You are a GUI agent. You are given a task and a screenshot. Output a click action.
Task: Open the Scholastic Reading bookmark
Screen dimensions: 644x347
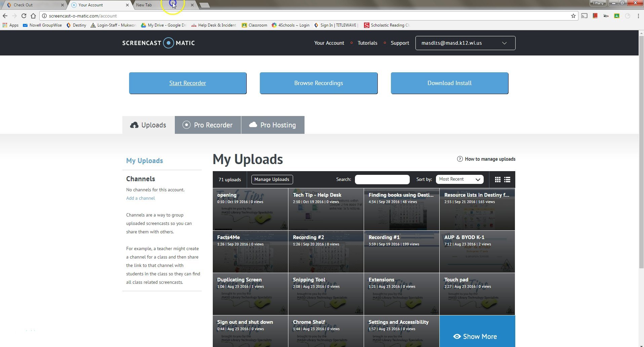pos(387,25)
